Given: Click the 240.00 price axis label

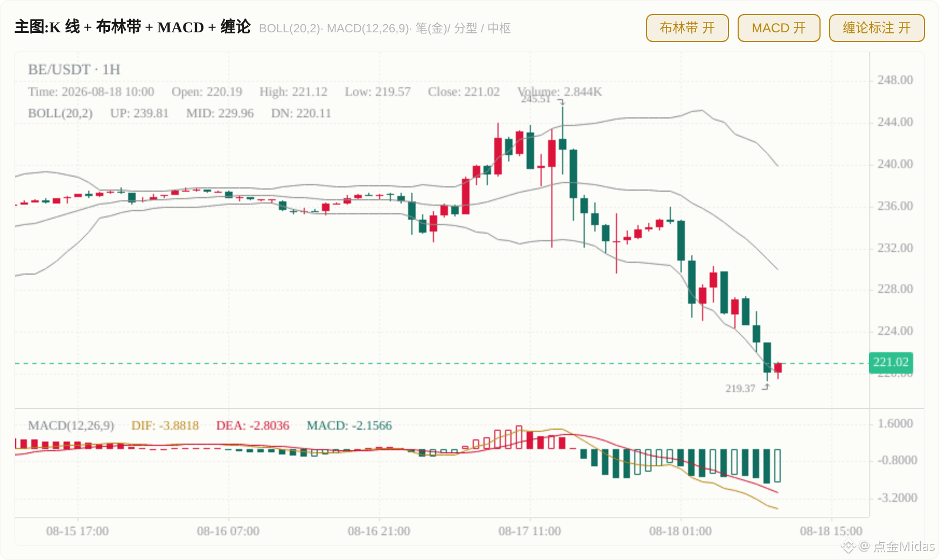Looking at the screenshot, I should point(895,164).
